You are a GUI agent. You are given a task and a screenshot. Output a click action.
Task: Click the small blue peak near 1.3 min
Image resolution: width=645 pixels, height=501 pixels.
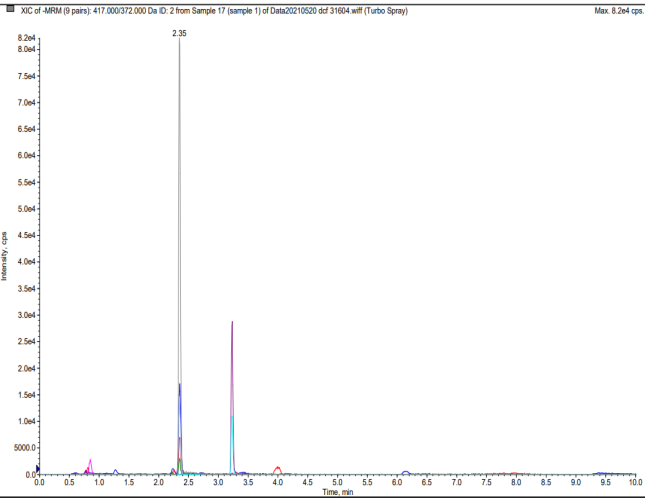click(116, 470)
